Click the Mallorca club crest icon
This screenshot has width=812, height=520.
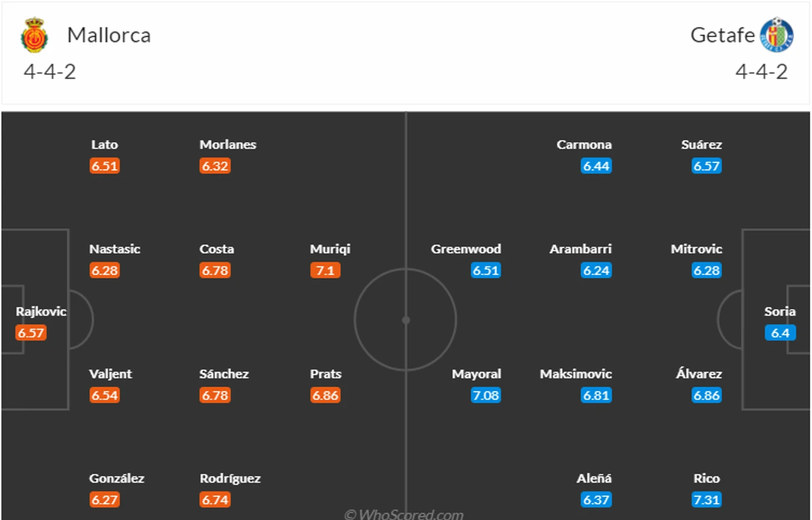tap(34, 35)
